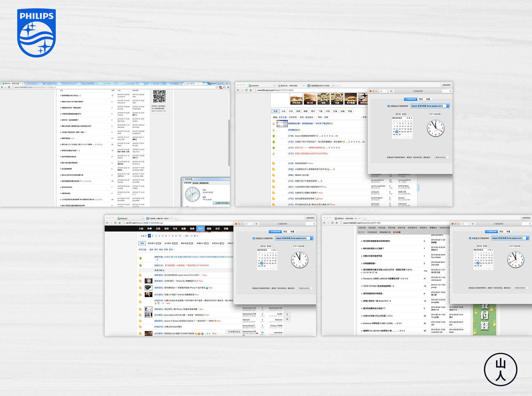Open Chrome menu icon in top-left mobile01 window
This screenshot has height=396, width=532.
(228, 87)
